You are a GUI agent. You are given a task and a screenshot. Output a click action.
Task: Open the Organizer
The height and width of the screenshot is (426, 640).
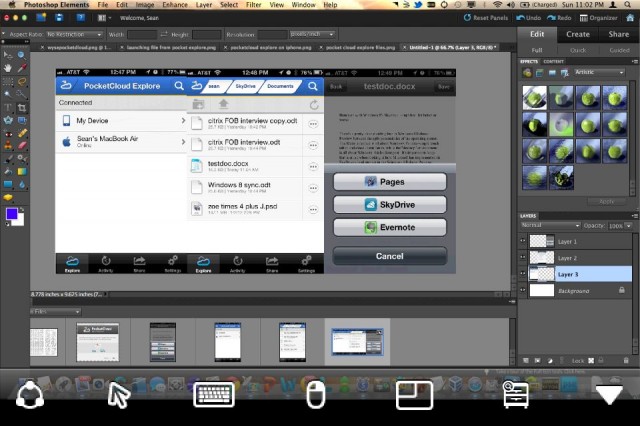(x=599, y=18)
